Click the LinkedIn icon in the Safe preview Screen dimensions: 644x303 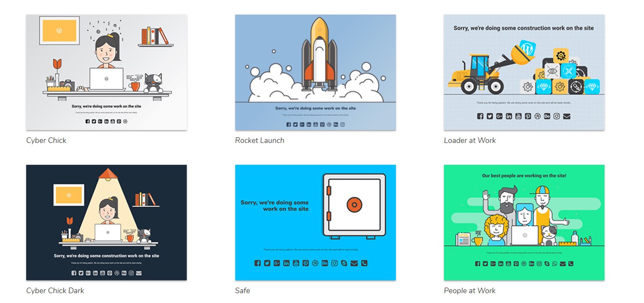286,263
